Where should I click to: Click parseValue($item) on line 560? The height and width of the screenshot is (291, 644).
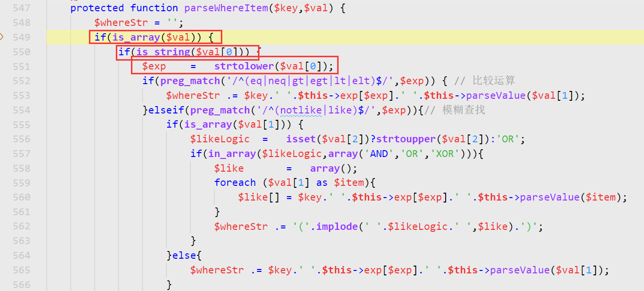pyautogui.click(x=570, y=197)
